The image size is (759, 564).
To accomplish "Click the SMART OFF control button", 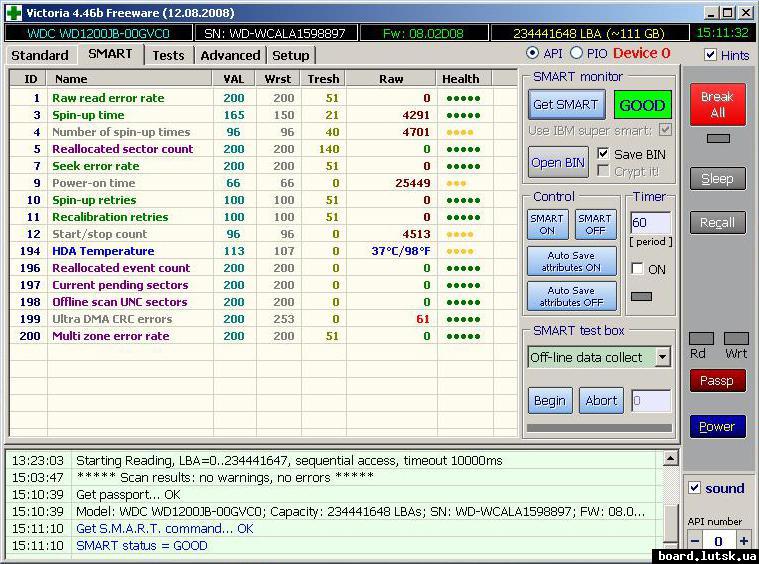I will click(595, 224).
